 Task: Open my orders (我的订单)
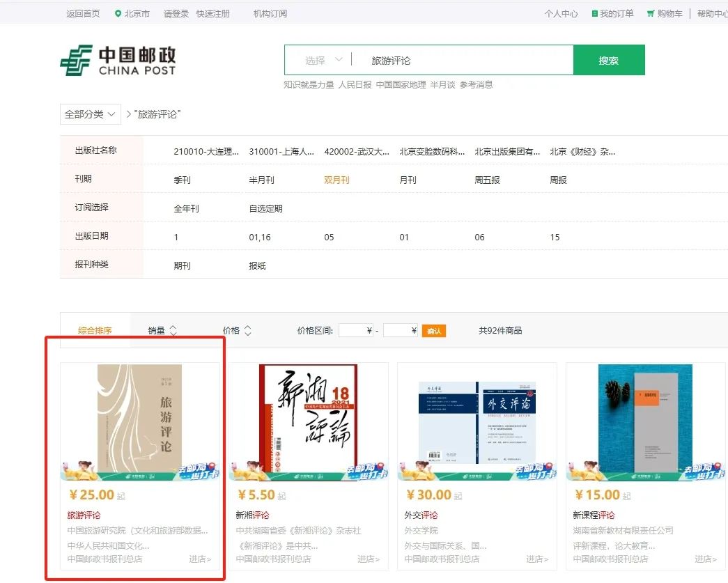tap(612, 14)
